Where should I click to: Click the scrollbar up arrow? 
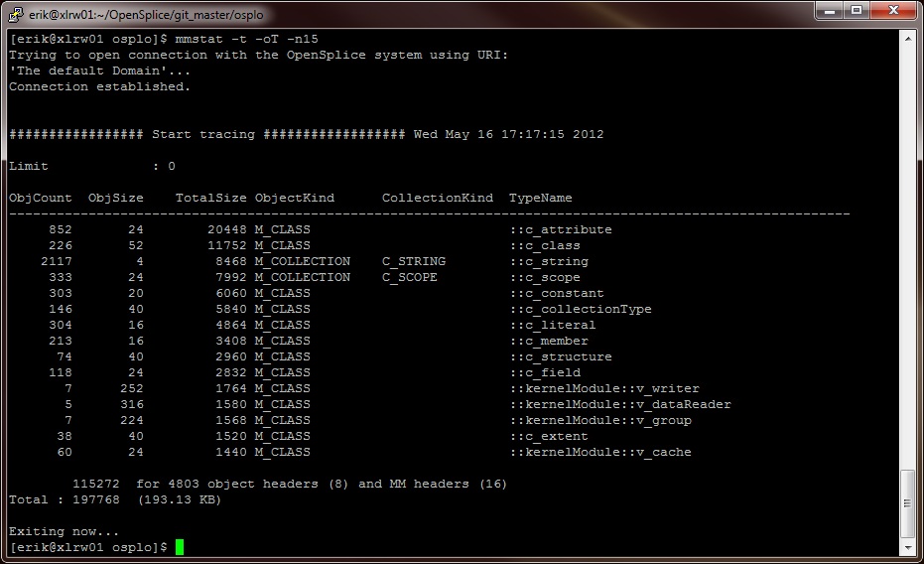coord(907,39)
